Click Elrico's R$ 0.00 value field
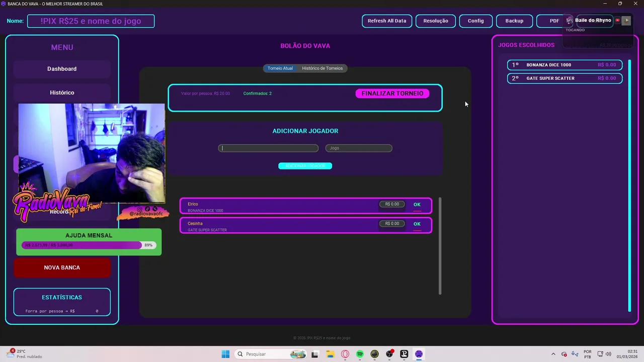Screen dimensions: 644x362 pyautogui.click(x=392, y=204)
